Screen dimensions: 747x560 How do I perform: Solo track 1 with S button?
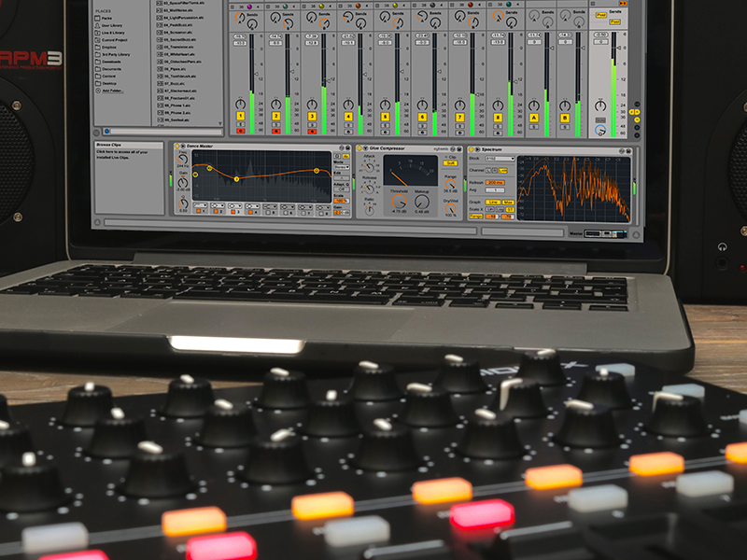click(x=241, y=125)
